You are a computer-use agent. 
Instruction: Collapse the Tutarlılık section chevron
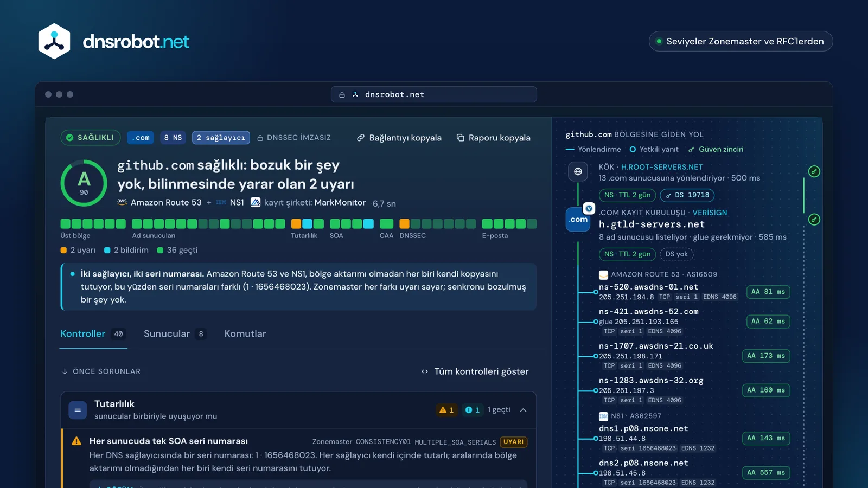524,410
